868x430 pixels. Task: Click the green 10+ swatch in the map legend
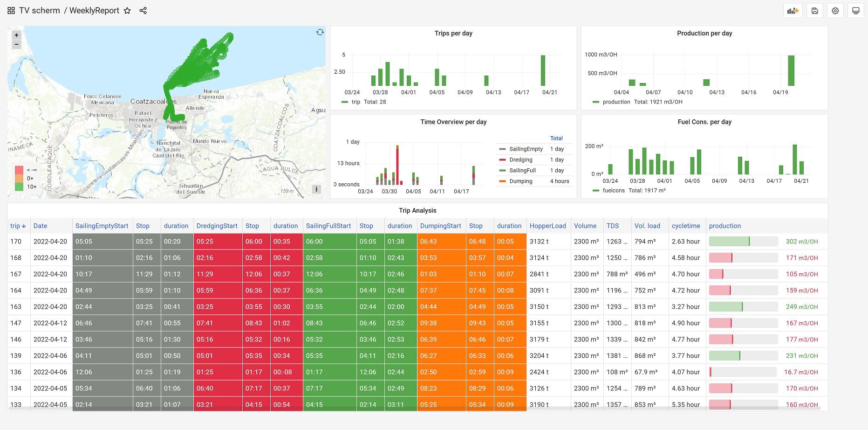[19, 186]
